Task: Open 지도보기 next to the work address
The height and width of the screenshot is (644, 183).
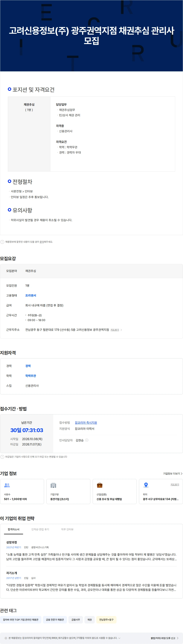Action: click(x=115, y=330)
